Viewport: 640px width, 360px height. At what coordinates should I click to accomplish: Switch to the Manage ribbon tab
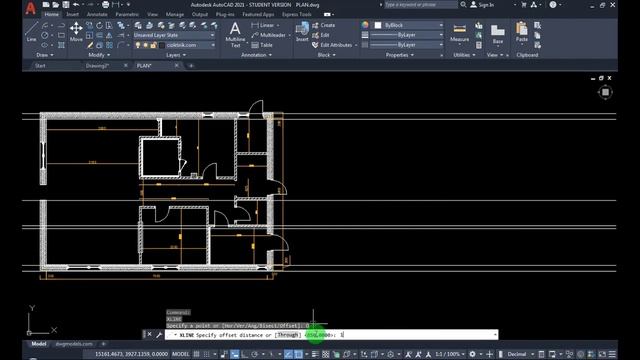(x=175, y=14)
